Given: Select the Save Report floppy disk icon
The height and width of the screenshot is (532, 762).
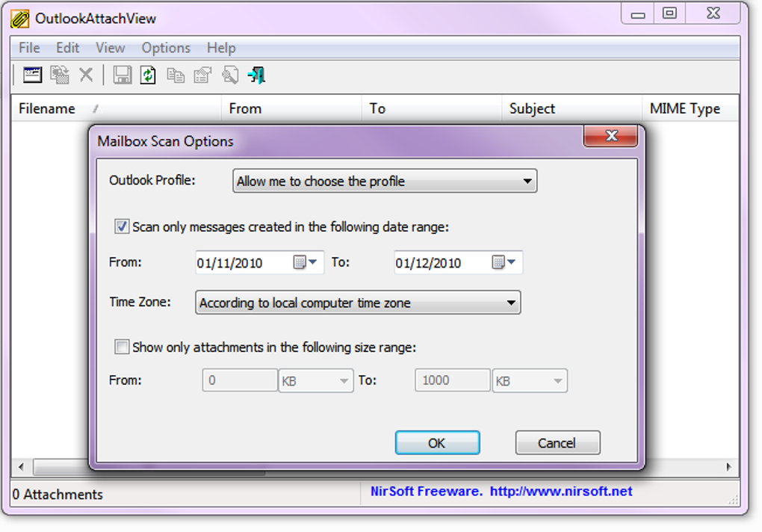Looking at the screenshot, I should [122, 75].
